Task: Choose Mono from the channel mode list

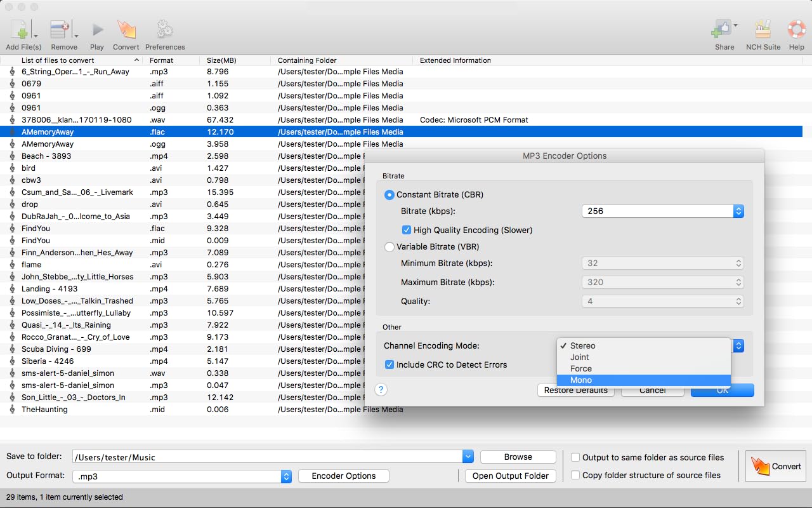Action: click(x=581, y=380)
